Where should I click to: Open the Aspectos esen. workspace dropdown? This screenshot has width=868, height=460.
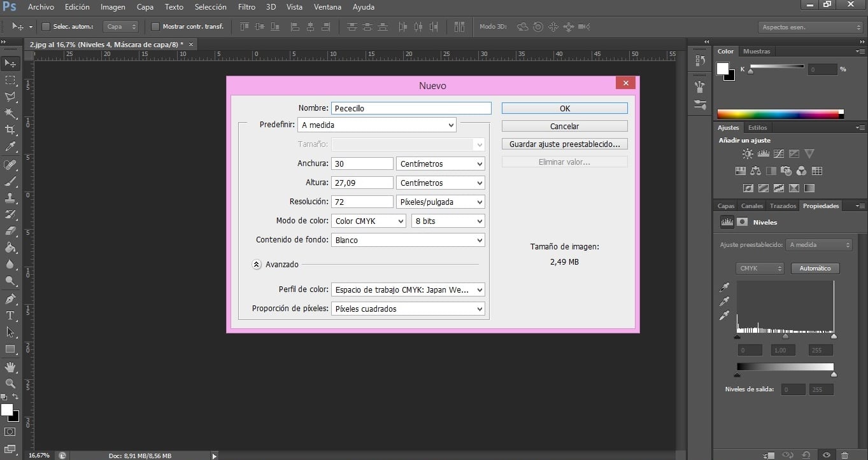(811, 27)
